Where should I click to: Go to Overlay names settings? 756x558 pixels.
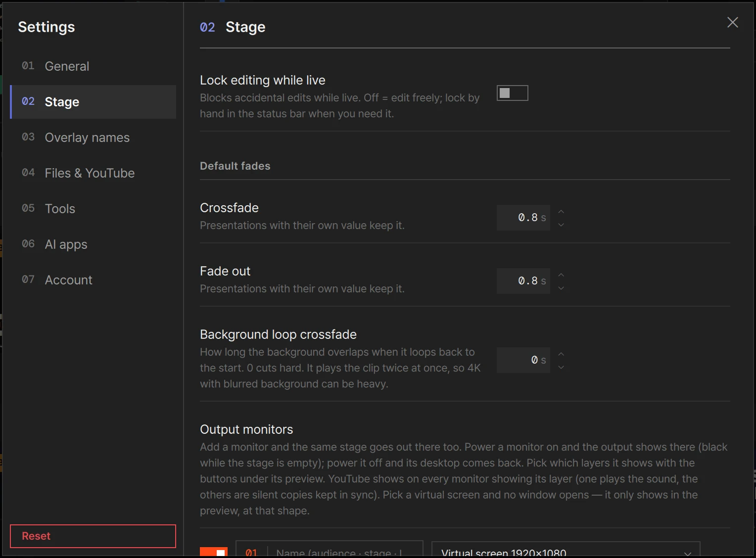(93, 138)
